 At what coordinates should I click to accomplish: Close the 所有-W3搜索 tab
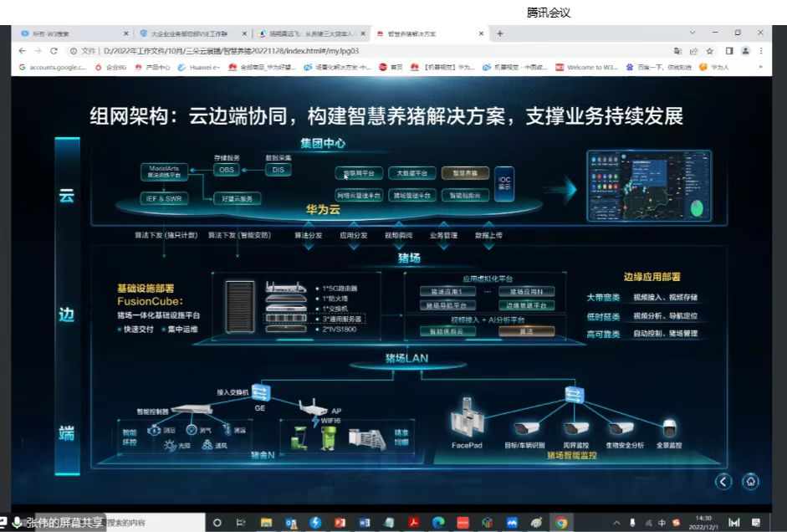(x=126, y=33)
